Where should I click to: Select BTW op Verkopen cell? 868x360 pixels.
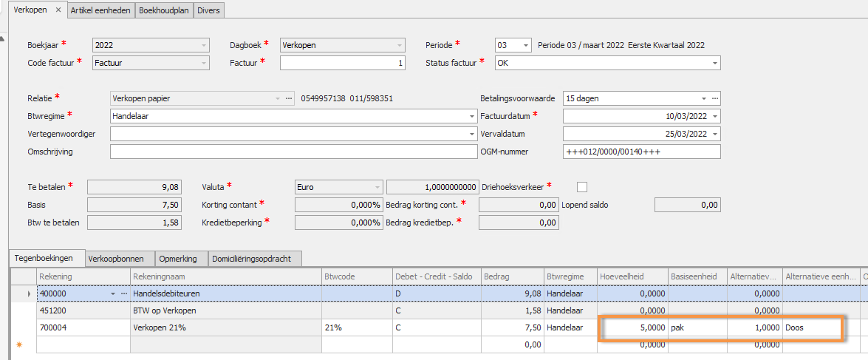(x=226, y=310)
